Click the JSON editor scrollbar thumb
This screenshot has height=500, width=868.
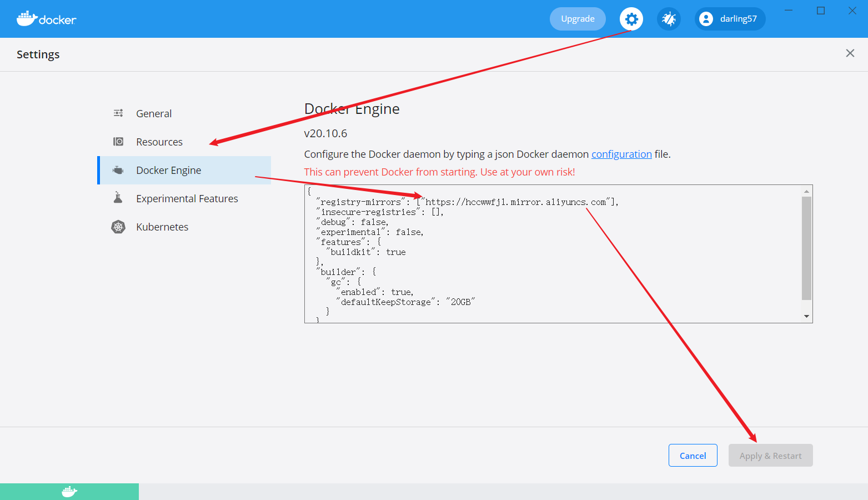coord(807,248)
